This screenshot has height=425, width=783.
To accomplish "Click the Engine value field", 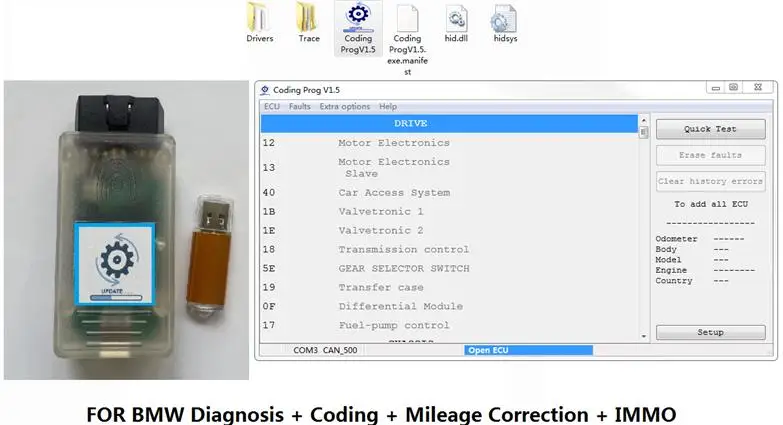I will (734, 270).
